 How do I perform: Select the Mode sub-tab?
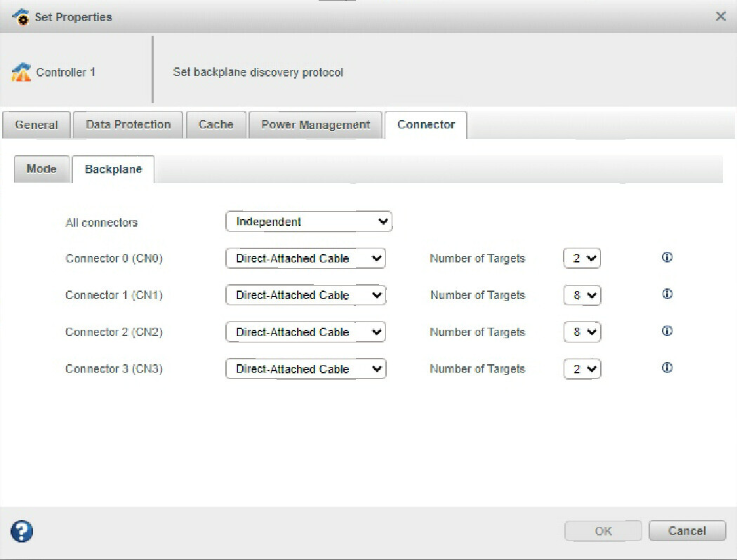[x=41, y=169]
